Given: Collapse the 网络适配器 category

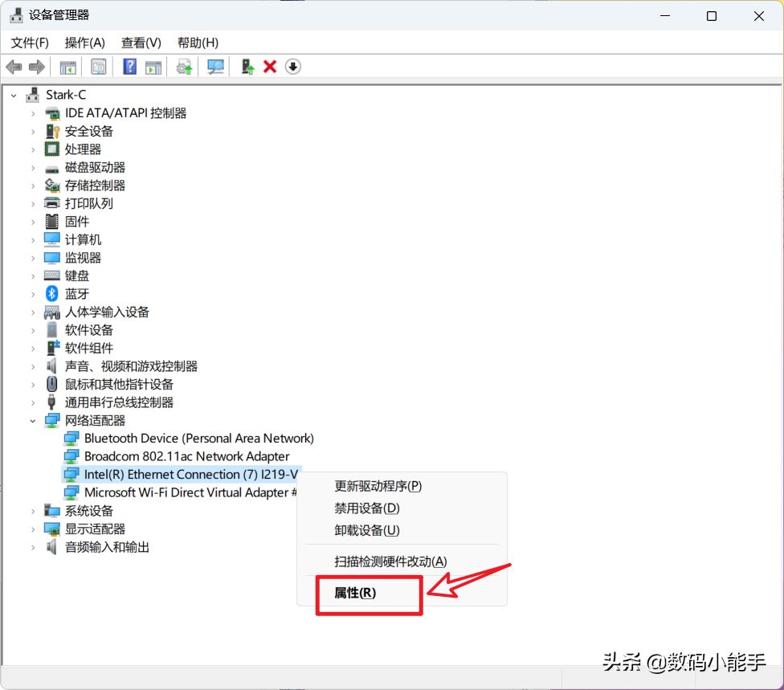Looking at the screenshot, I should (x=33, y=420).
